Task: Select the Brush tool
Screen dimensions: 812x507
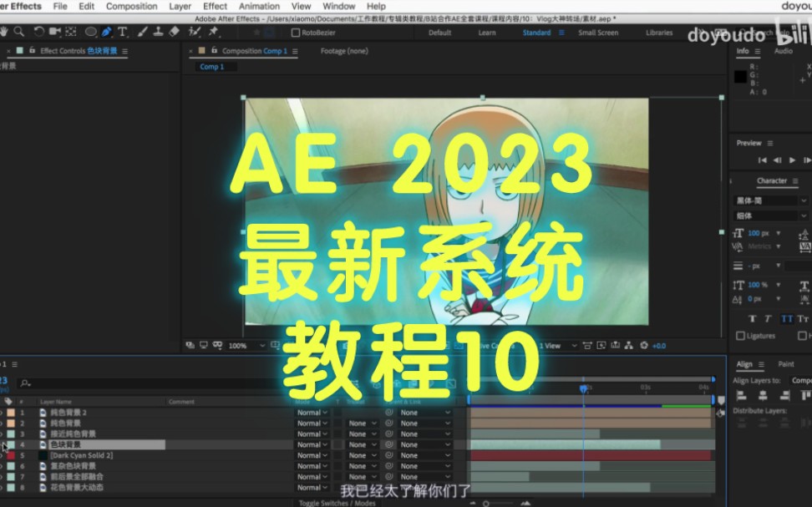Action: click(x=143, y=32)
